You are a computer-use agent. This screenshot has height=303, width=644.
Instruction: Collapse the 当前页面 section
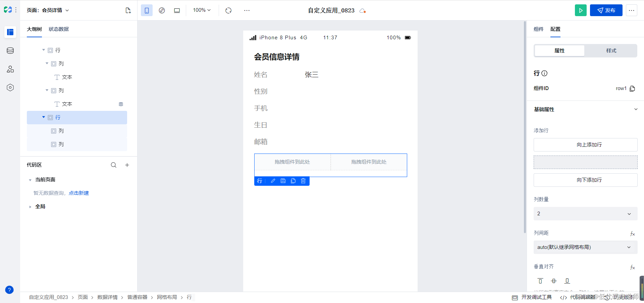30,180
